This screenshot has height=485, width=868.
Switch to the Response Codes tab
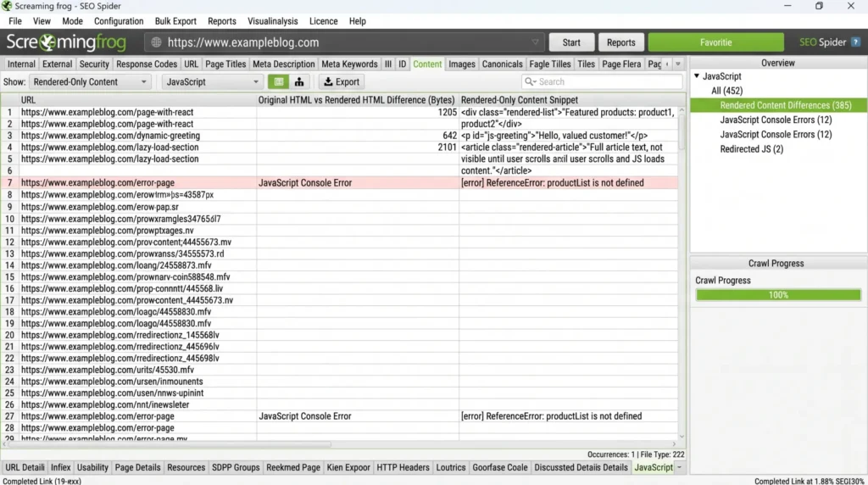pos(146,64)
